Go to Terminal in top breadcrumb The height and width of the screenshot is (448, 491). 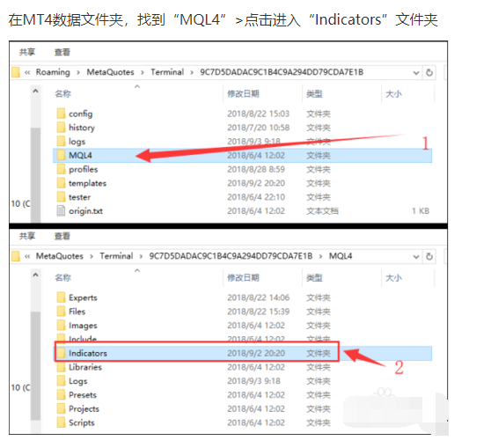(167, 72)
